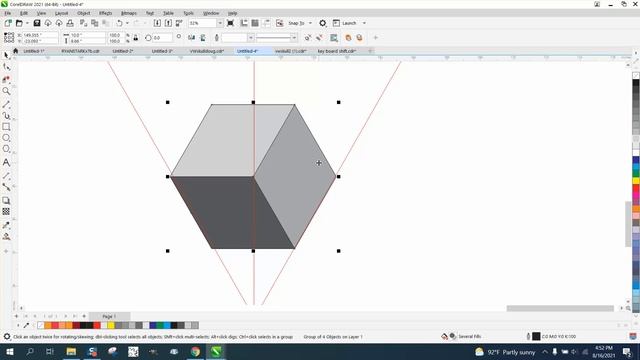The width and height of the screenshot is (640, 360).
Task: Open the Bitmaps menu
Action: pos(129,13)
